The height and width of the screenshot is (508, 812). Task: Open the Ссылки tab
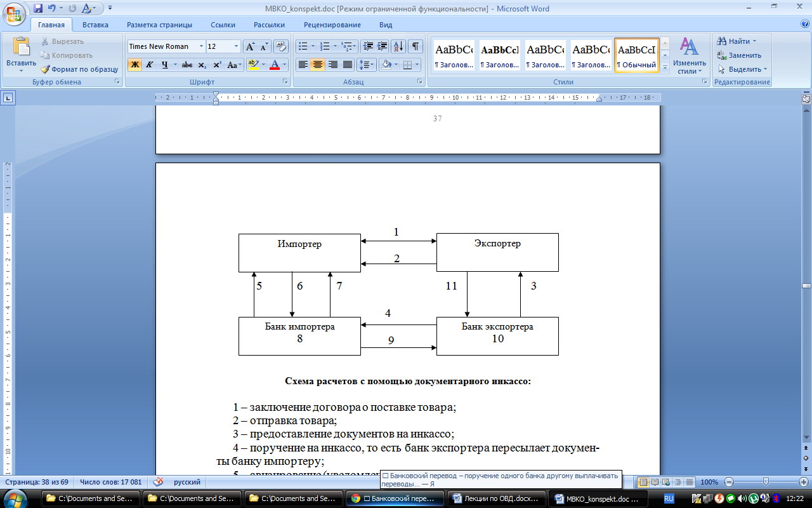click(223, 25)
